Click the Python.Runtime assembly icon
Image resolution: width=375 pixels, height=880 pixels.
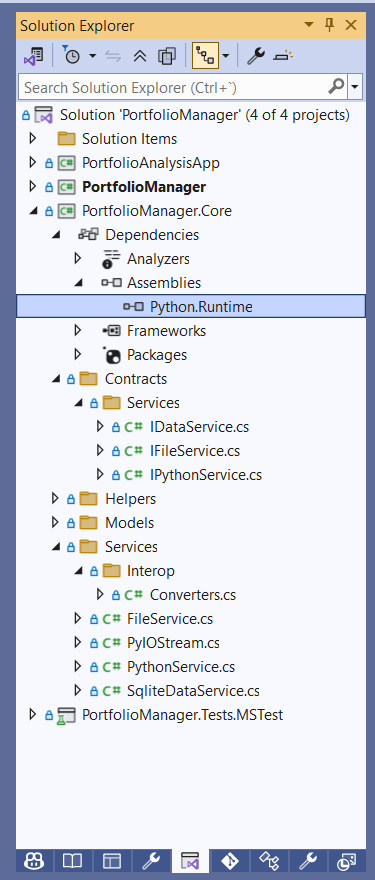point(134,307)
